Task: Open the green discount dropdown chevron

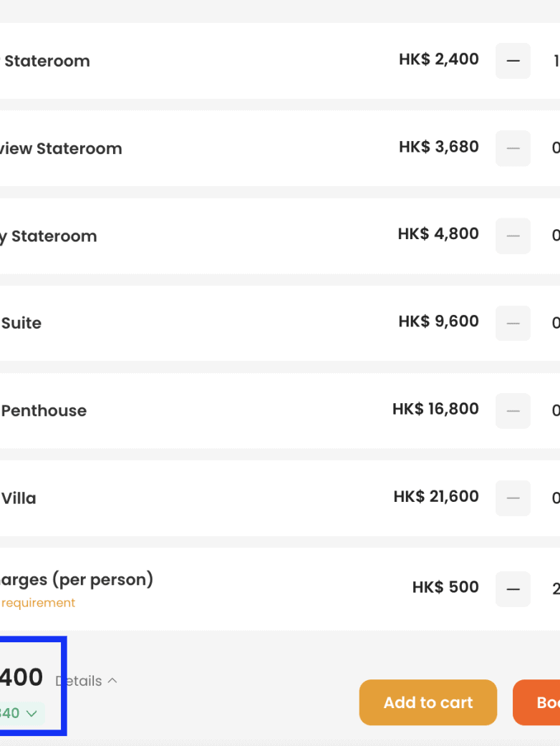Action: (31, 713)
